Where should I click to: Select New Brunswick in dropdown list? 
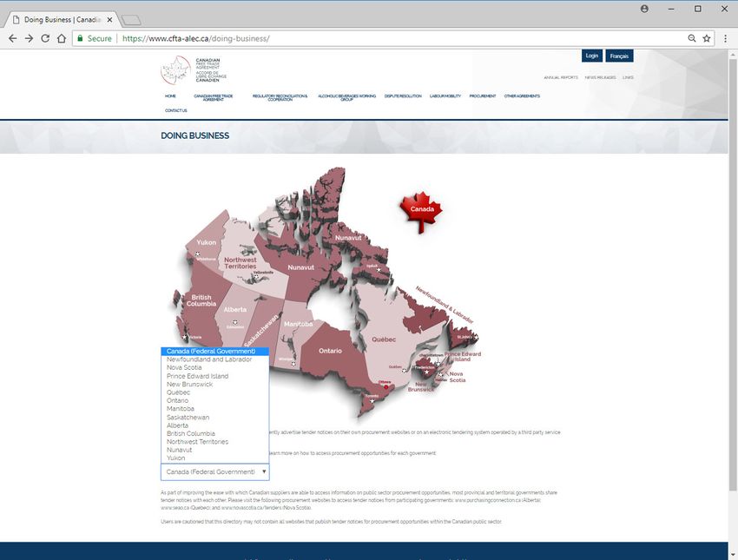(215, 384)
